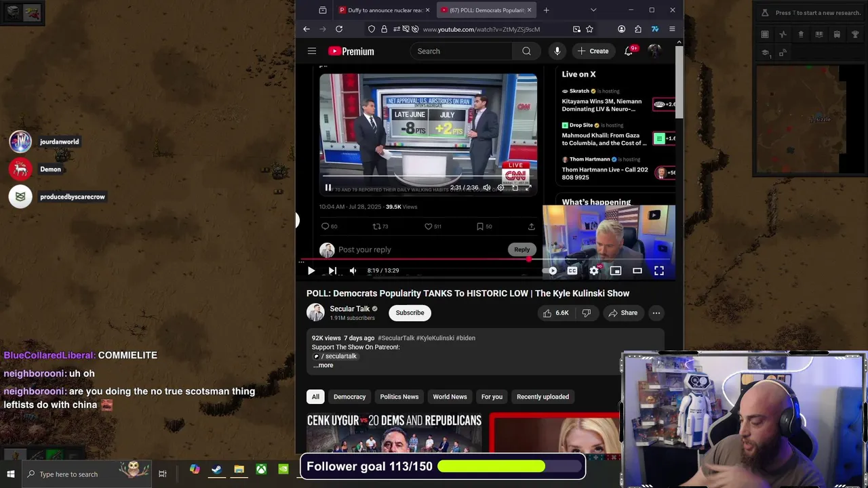
Task: Open Secular Talk channel name link
Action: pos(350,308)
